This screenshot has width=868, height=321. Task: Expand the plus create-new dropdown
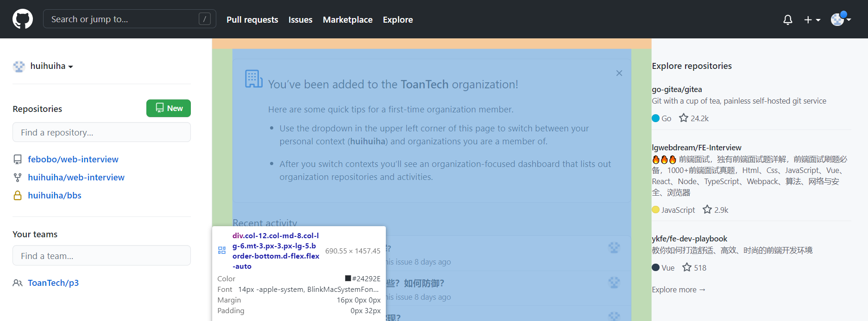point(812,20)
